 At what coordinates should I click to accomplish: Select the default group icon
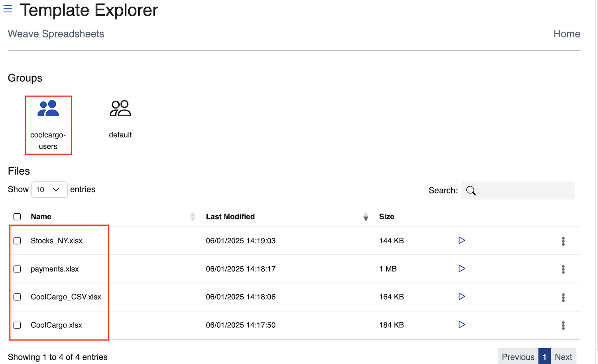(120, 108)
